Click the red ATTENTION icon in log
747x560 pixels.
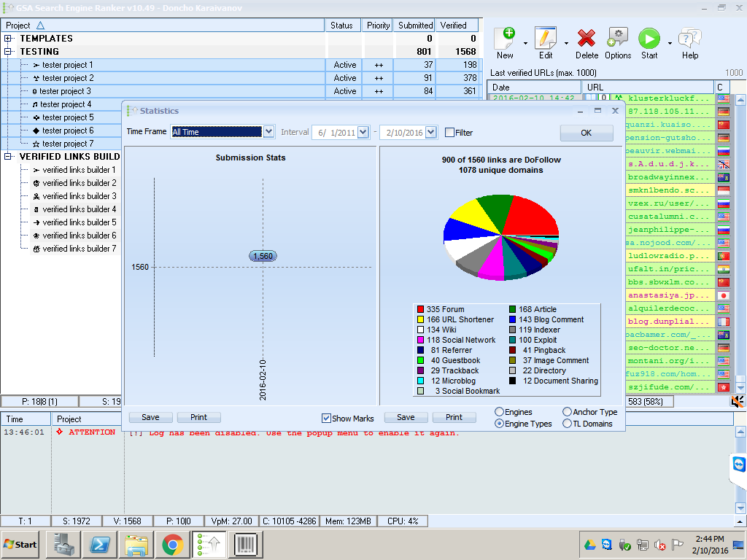60,432
